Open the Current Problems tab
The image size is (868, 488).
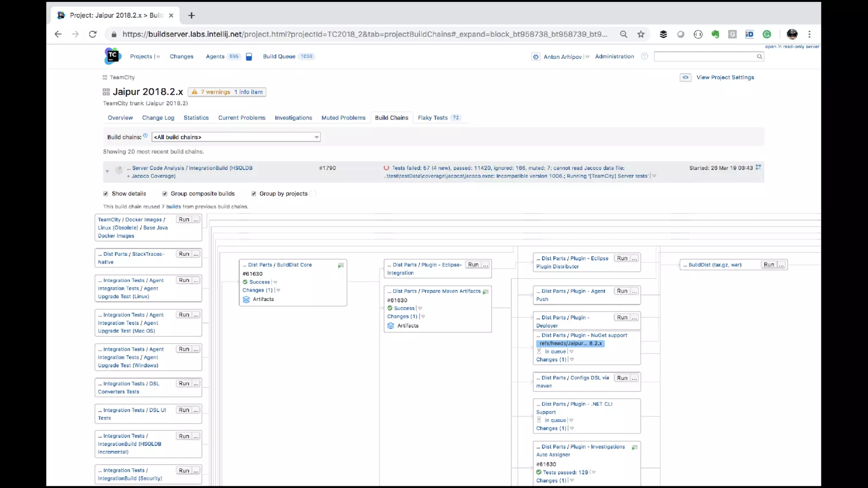tap(242, 118)
